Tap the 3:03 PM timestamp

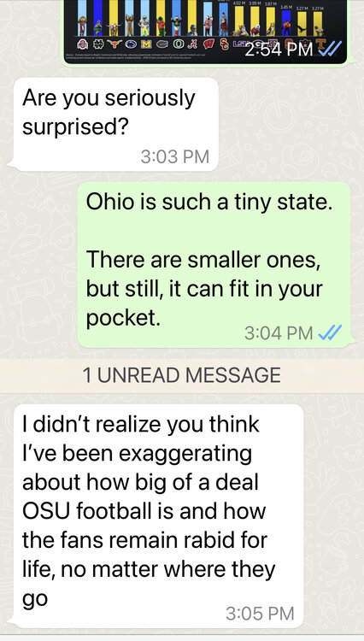(175, 156)
